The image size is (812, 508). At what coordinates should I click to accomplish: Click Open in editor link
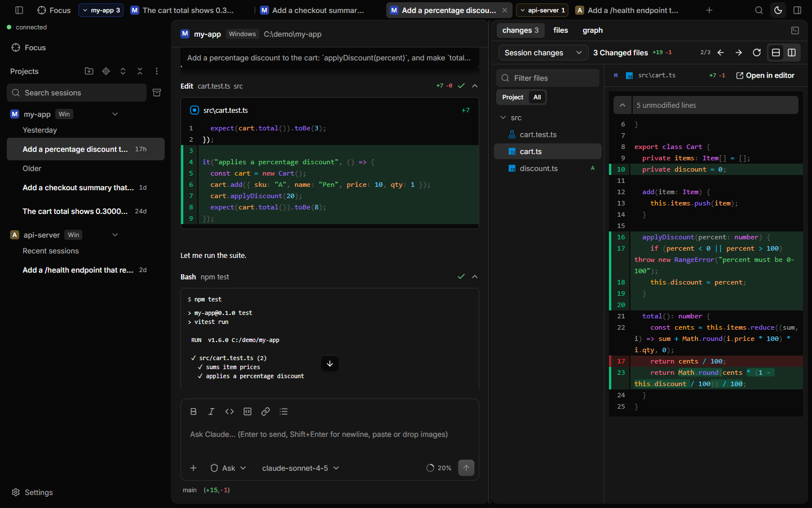(765, 75)
